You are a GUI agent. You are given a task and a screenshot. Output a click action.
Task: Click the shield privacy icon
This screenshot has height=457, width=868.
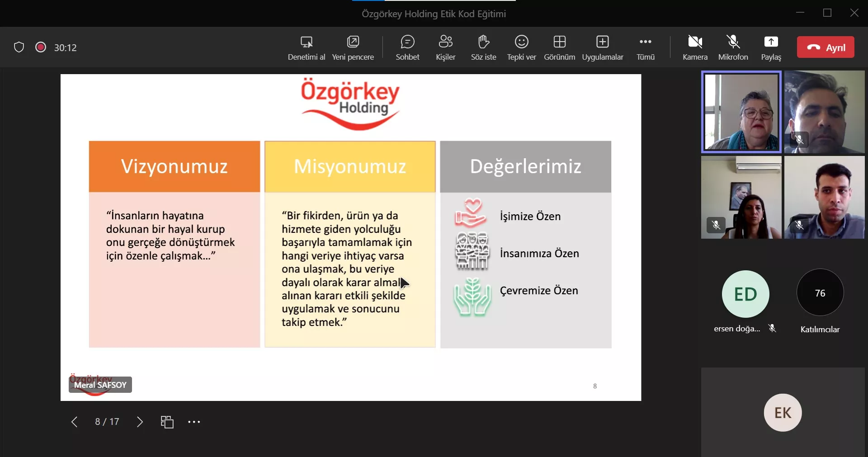19,47
